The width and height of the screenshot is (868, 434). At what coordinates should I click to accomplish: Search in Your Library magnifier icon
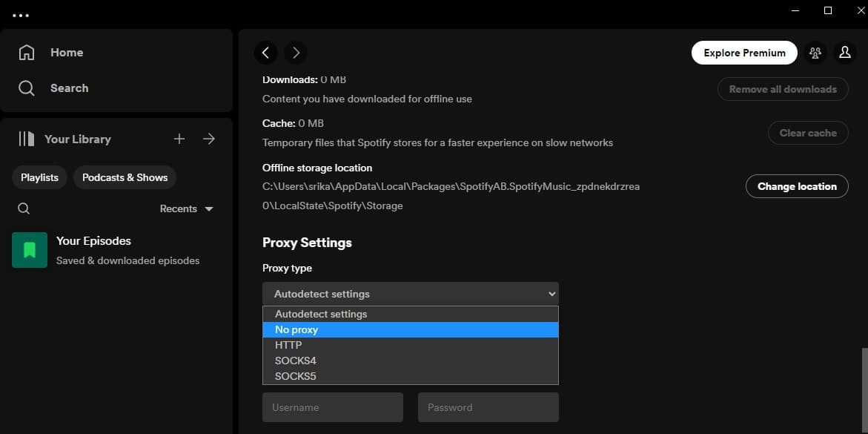pyautogui.click(x=24, y=208)
